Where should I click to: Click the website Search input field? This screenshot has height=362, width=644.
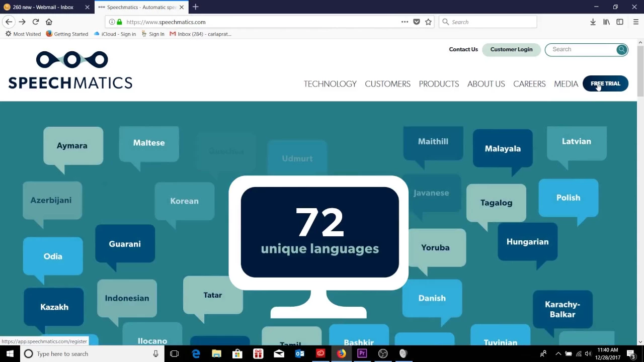[x=581, y=49]
